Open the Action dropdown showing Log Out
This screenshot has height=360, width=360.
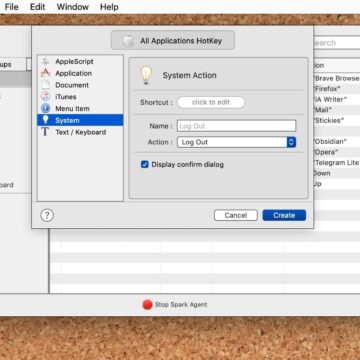point(236,142)
